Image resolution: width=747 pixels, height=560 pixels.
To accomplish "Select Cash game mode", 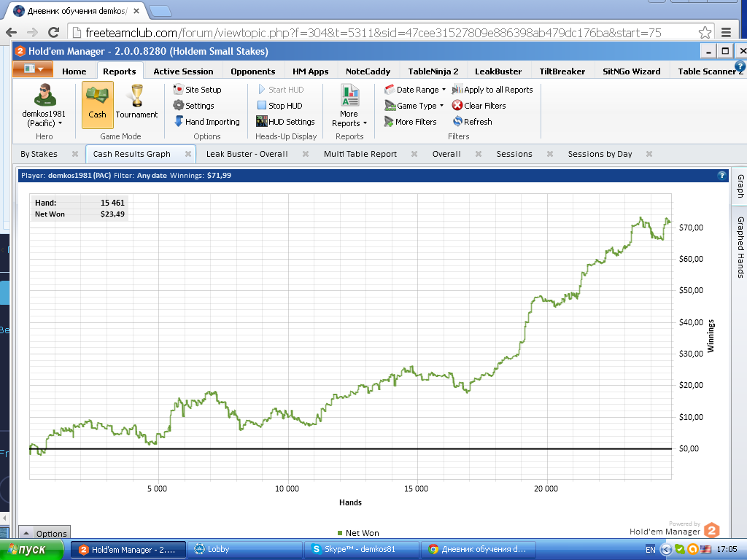I will point(97,104).
